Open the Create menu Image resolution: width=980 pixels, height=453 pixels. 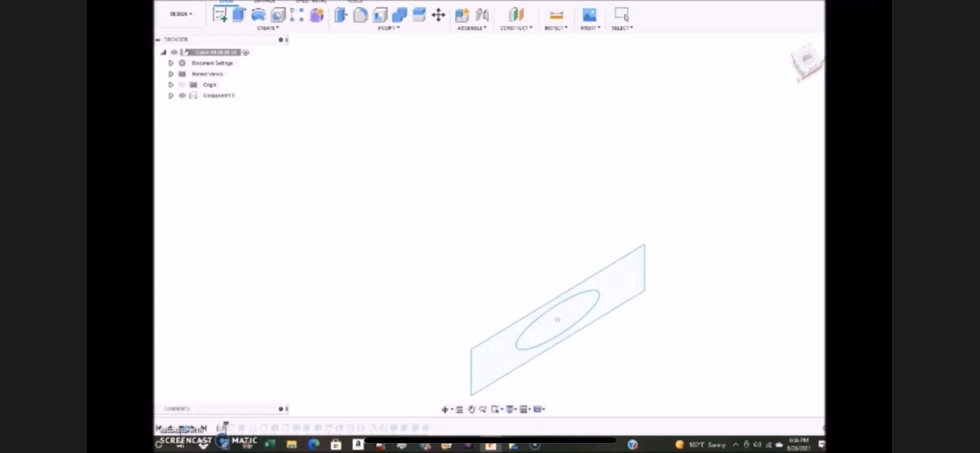(268, 28)
